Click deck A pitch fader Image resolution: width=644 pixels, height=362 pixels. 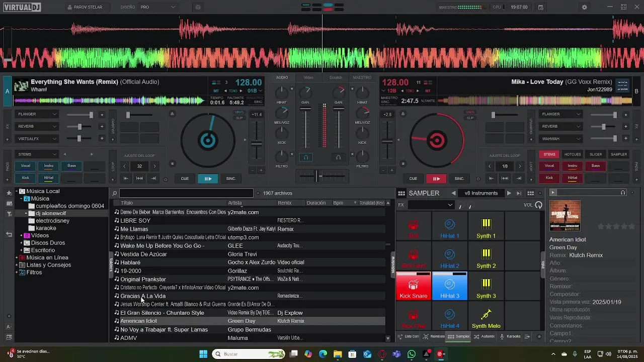[257, 143]
